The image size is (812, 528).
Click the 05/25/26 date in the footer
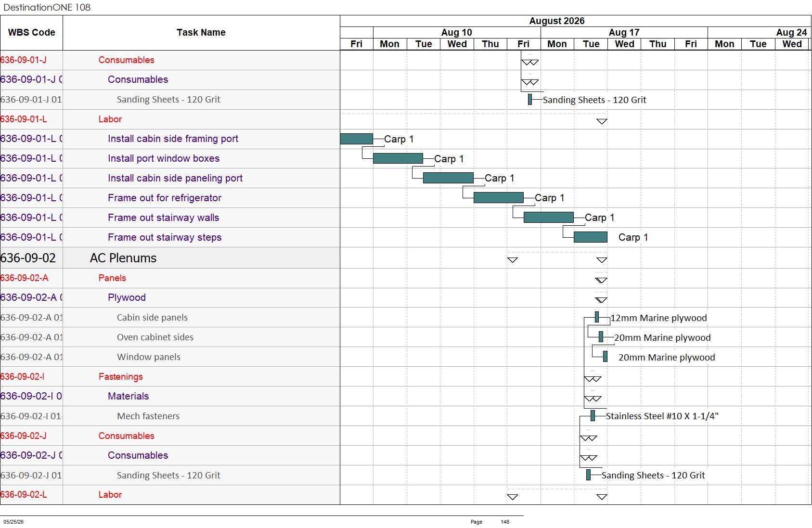13,522
